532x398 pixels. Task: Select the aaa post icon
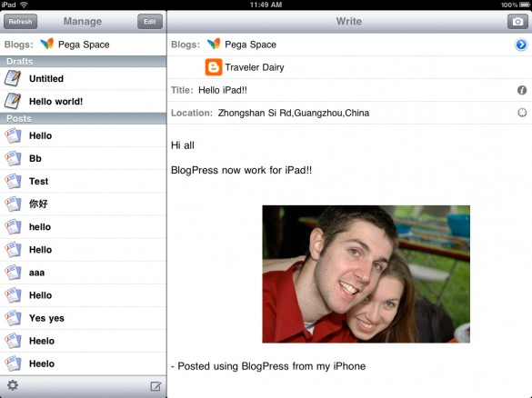coord(13,273)
